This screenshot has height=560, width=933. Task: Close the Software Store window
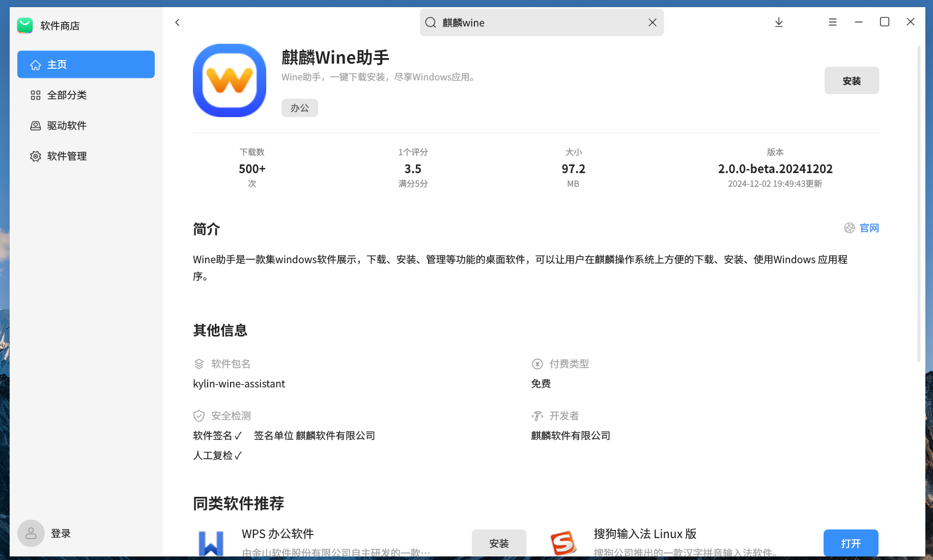911,22
